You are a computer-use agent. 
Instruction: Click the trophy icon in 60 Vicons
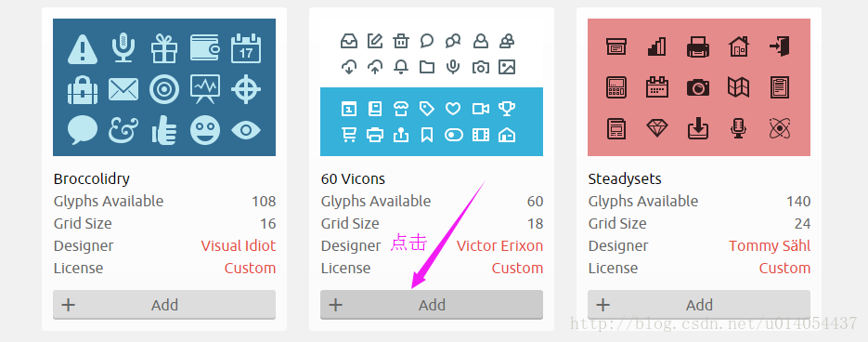[x=507, y=108]
